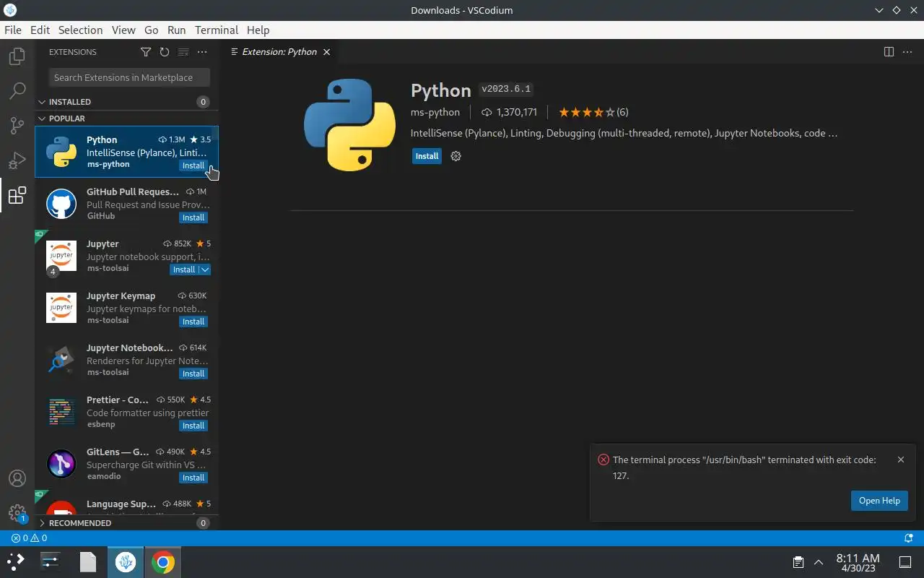Click Open Help in the notification

[x=879, y=501]
